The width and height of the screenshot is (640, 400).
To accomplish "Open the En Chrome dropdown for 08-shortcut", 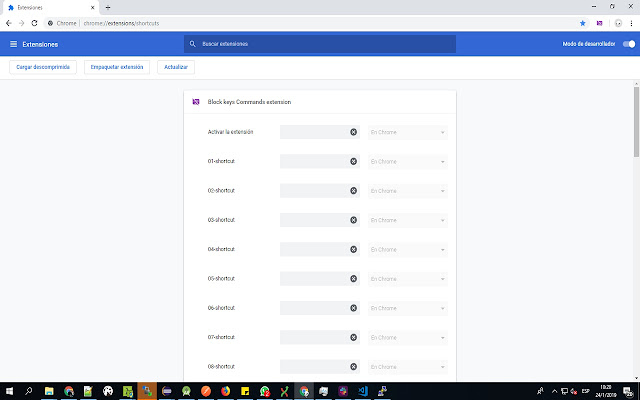I will pos(408,367).
